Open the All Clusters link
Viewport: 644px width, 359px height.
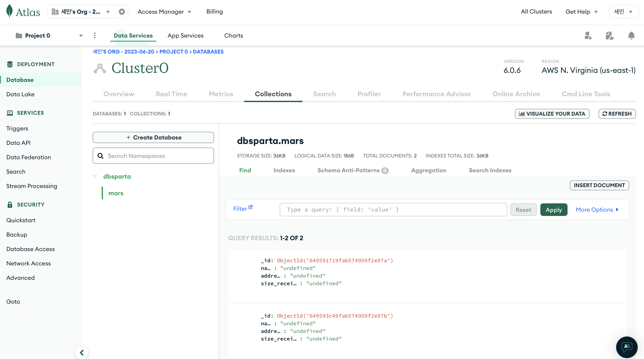536,11
